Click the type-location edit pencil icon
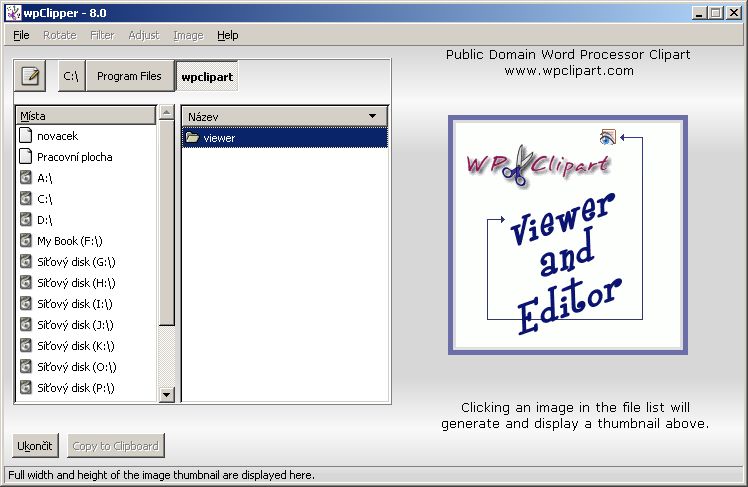 click(x=30, y=76)
